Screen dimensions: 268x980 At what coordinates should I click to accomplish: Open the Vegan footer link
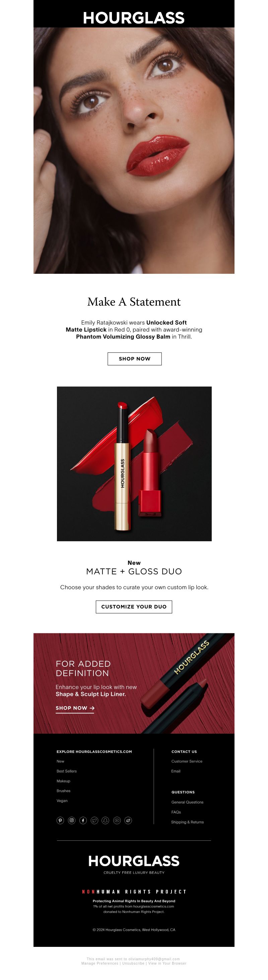[x=62, y=801]
